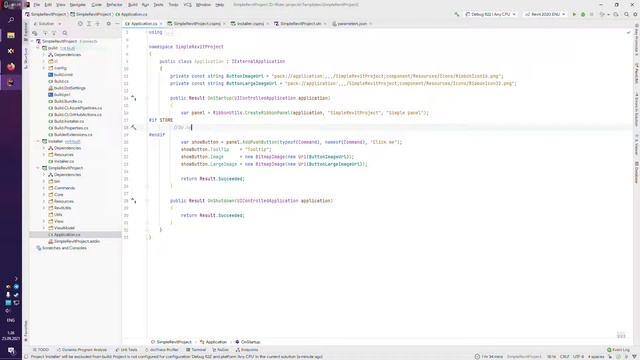This screenshot has width=640, height=360.
Task: Select Build.Properties.cs in the solution tree
Action: (71, 128)
